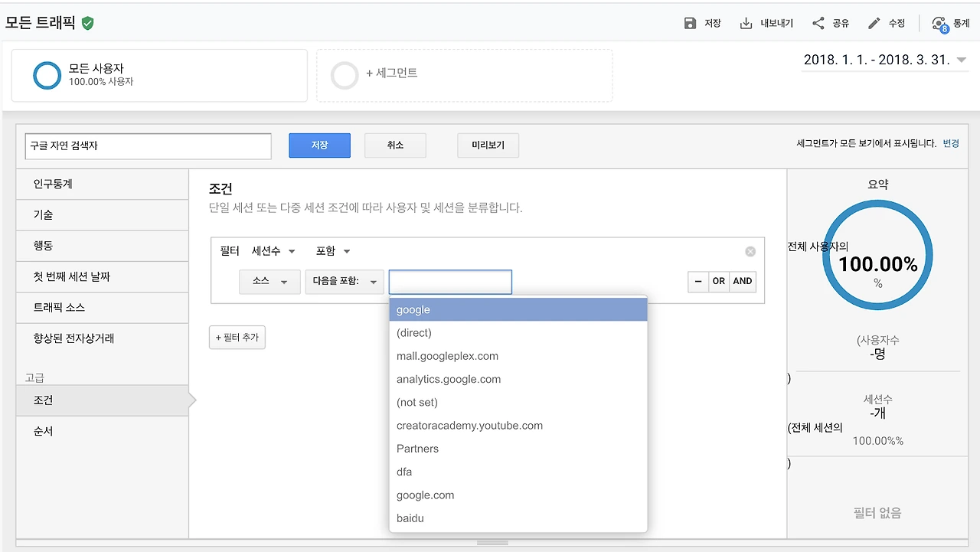Open the 세션수 filter scope dropdown

[x=273, y=251]
